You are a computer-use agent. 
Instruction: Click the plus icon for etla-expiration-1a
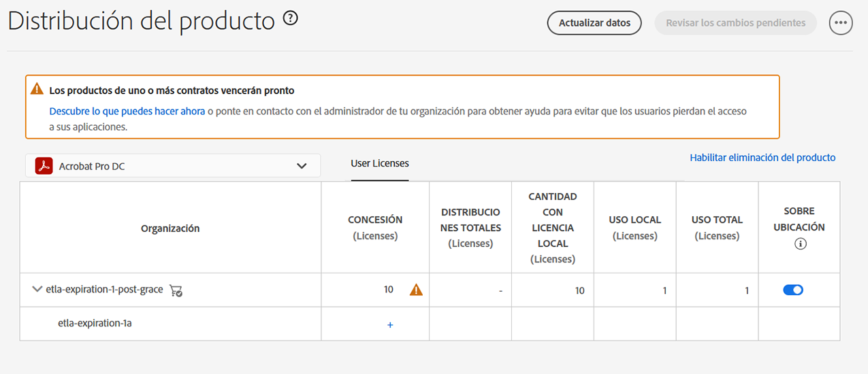pos(390,325)
